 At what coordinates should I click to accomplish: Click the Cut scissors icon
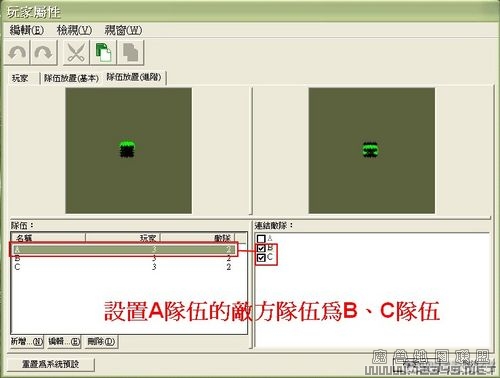[x=76, y=52]
